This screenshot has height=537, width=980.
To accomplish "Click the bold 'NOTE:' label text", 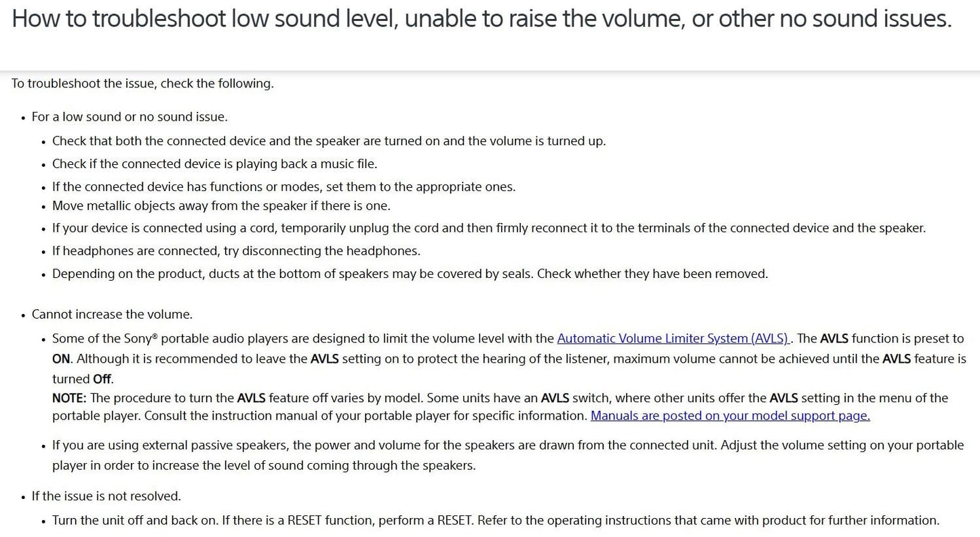I will pos(69,398).
